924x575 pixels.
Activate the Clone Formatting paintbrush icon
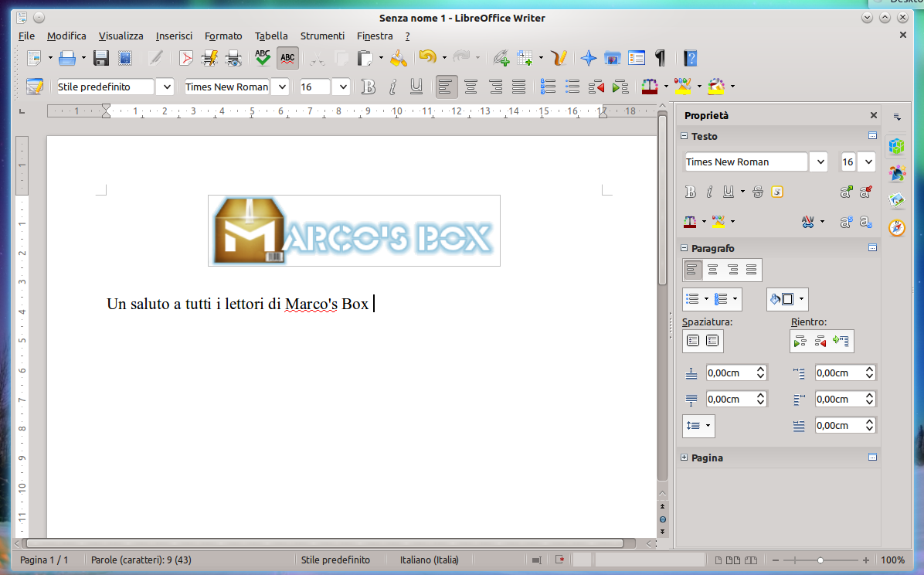tap(399, 58)
